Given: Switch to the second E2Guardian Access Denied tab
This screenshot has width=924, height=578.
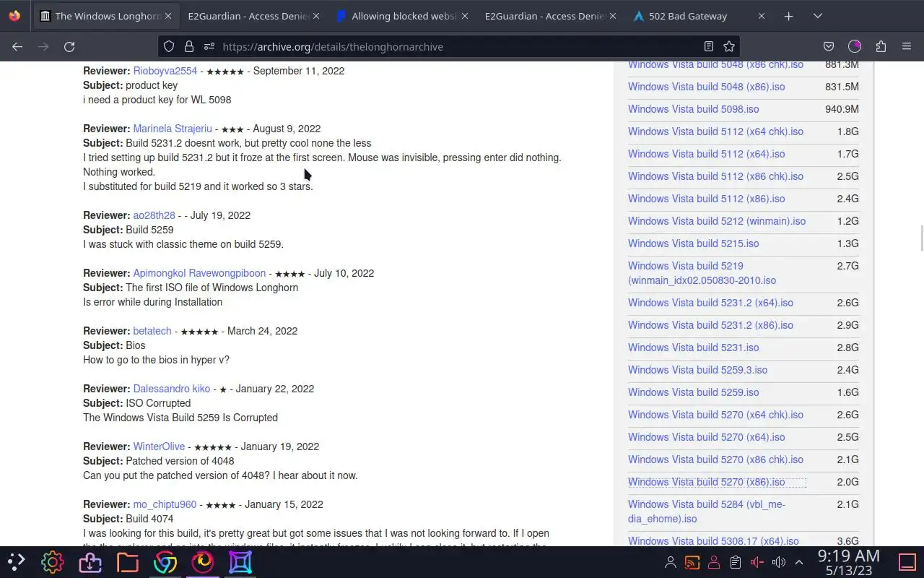Looking at the screenshot, I should [x=551, y=16].
